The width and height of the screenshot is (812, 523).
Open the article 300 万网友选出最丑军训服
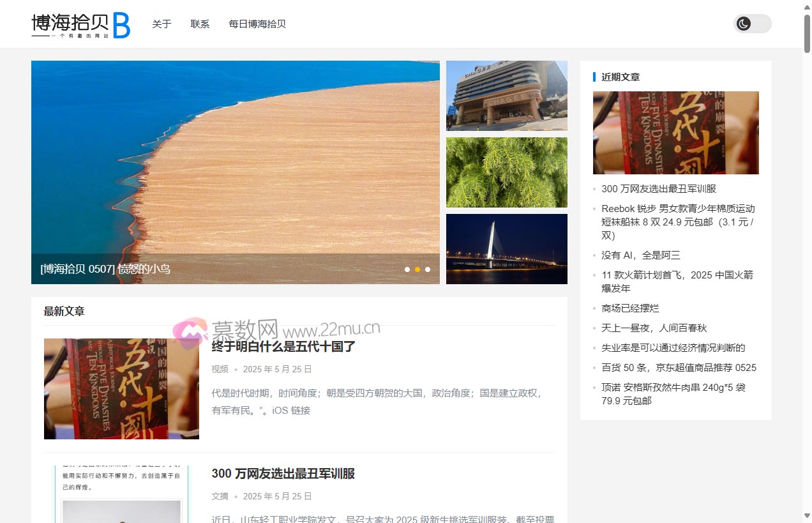click(283, 474)
